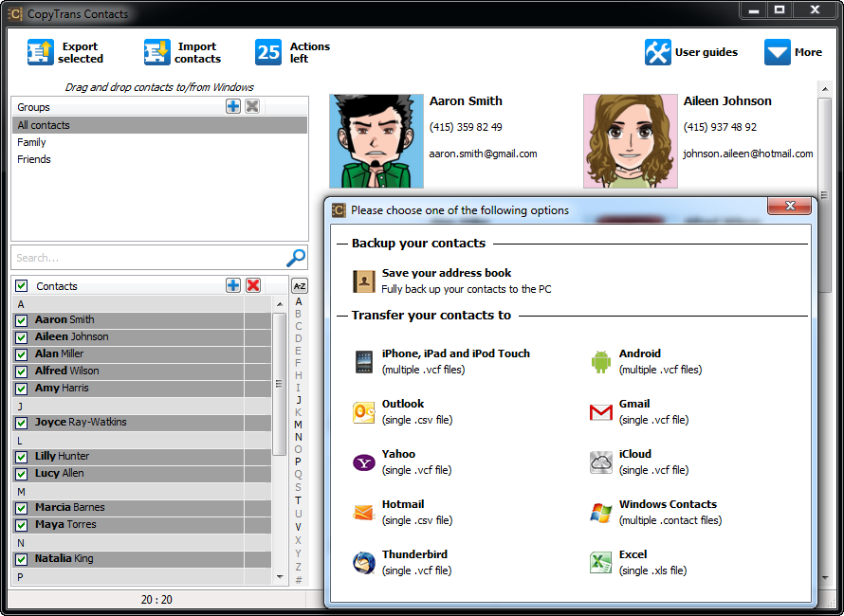Choose the Gmail envelope icon
The height and width of the screenshot is (616, 844).
600,412
